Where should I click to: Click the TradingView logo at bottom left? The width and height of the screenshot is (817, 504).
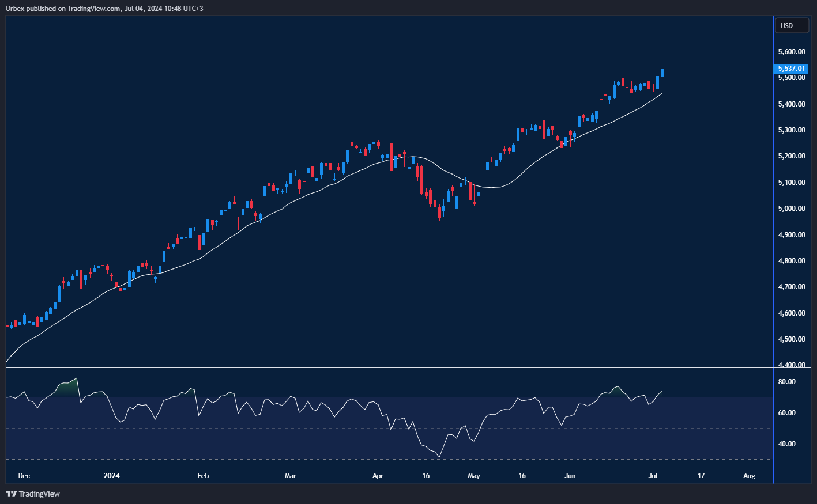pos(33,494)
